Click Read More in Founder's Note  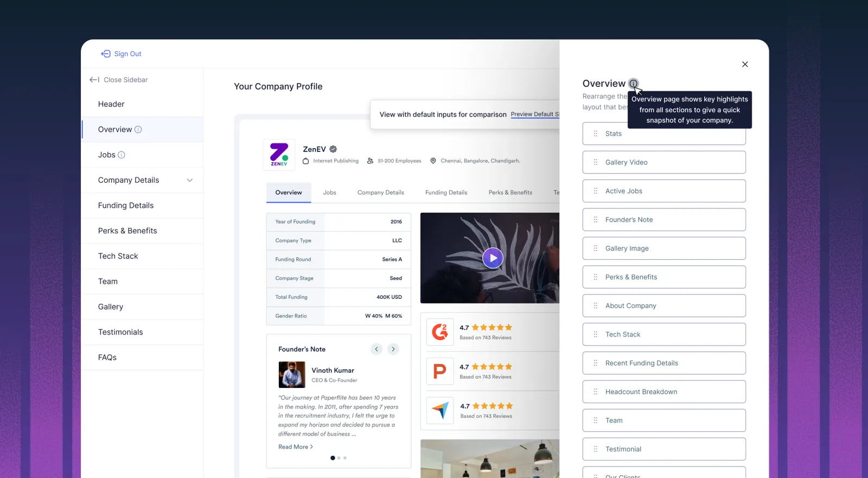[x=296, y=447]
